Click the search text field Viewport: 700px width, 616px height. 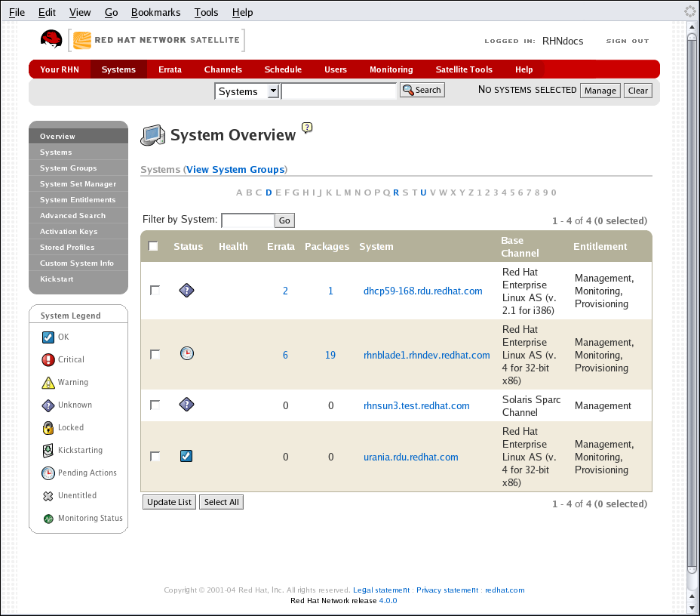(x=339, y=91)
